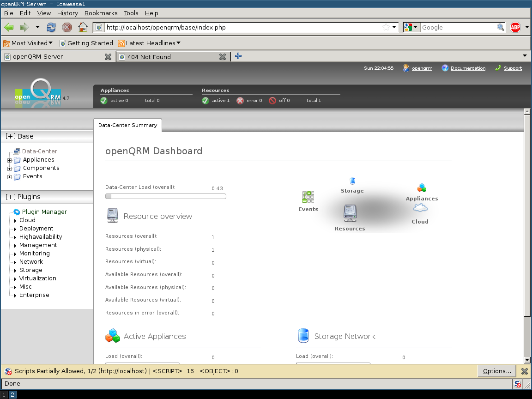The width and height of the screenshot is (532, 399).
Task: Open the Edit menu
Action: click(x=25, y=13)
